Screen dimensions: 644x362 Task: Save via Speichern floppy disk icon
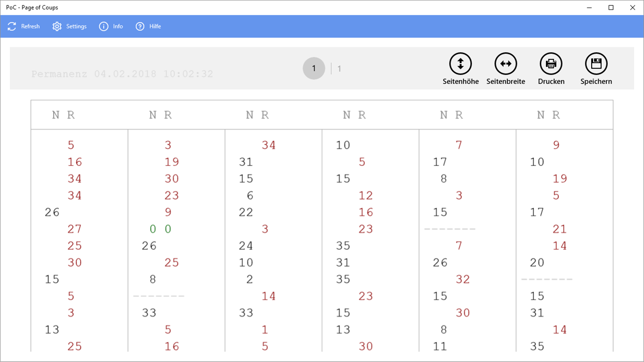coord(596,64)
